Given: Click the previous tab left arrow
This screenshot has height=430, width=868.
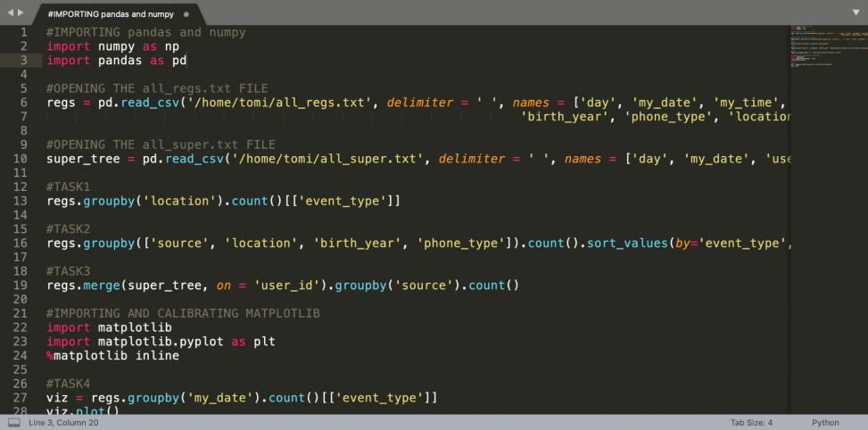Looking at the screenshot, I should pyautogui.click(x=9, y=12).
